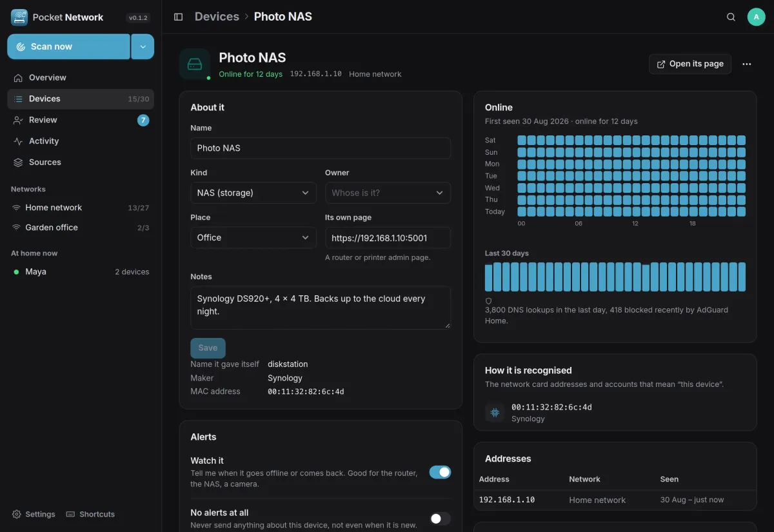Open the Place dropdown showing Office

pos(253,237)
